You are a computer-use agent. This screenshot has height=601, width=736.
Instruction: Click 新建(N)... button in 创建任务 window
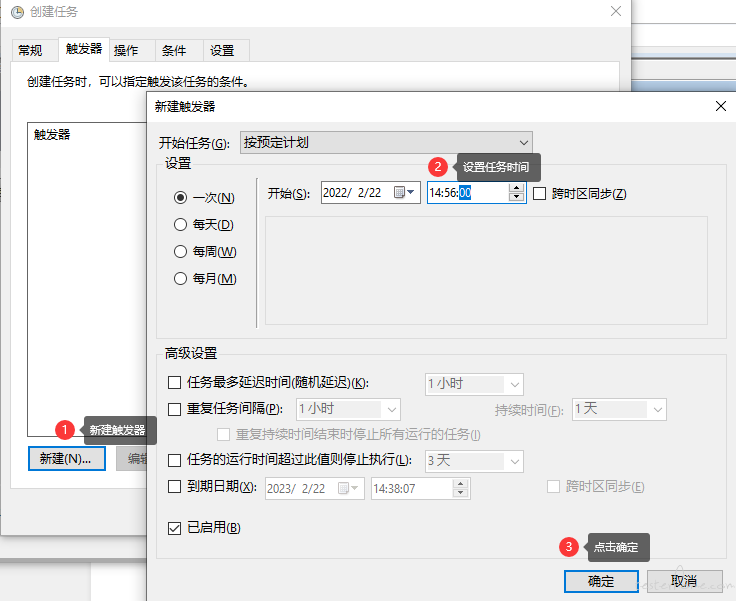[x=66, y=458]
